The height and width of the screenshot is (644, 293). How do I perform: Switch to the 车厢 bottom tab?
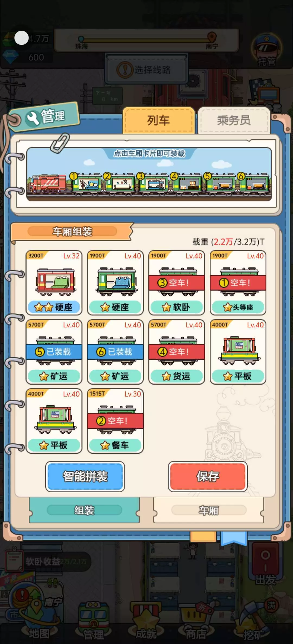[209, 510]
